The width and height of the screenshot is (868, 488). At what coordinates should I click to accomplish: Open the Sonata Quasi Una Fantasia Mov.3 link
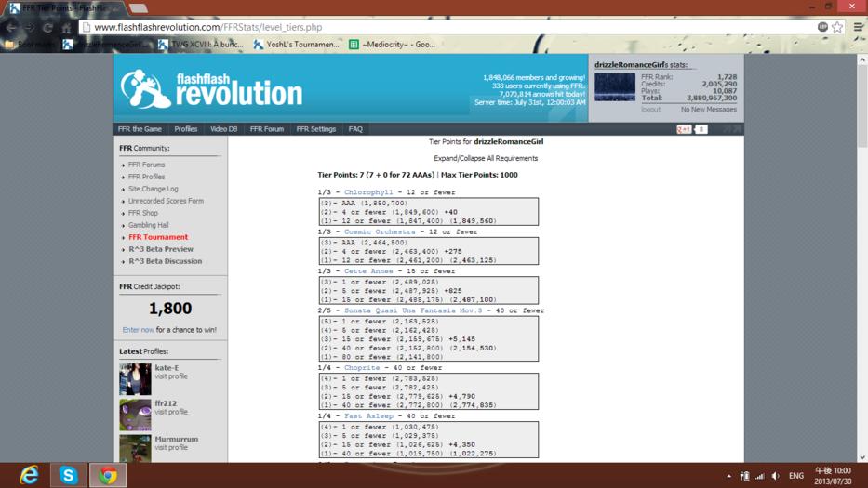click(x=413, y=310)
